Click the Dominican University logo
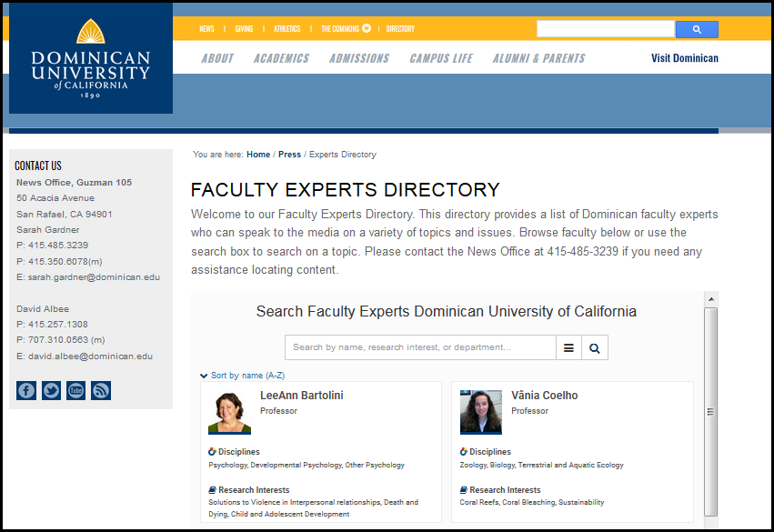 coord(91,58)
